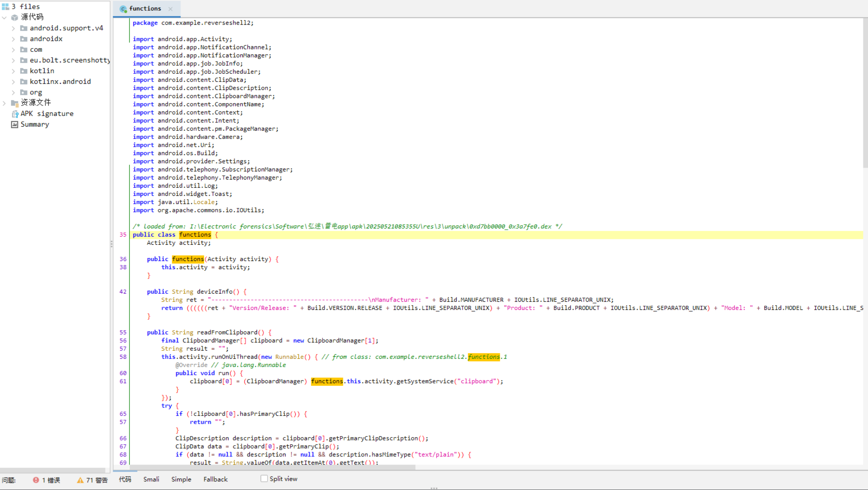Click 'Activity activity;' field declaration

tap(179, 243)
